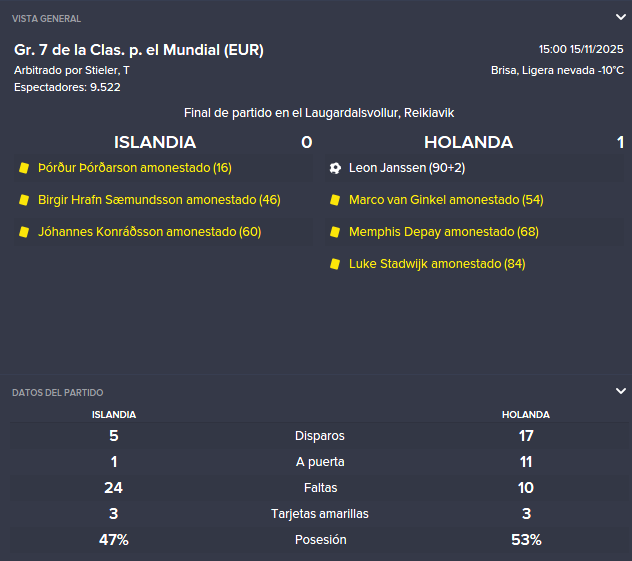Click yellow card icon beside Þórður Þórðarson
The image size is (632, 561).
pos(24,168)
